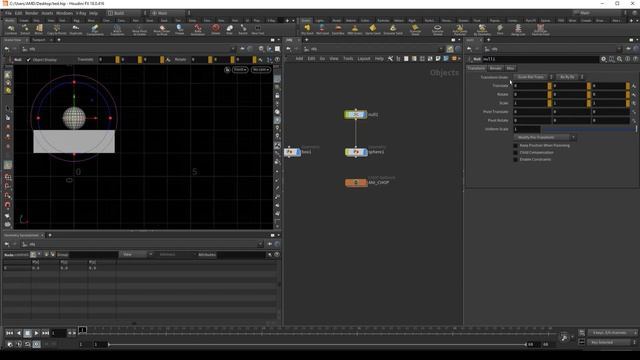640x360 pixels.
Task: Click the Play forward button
Action: [36, 333]
